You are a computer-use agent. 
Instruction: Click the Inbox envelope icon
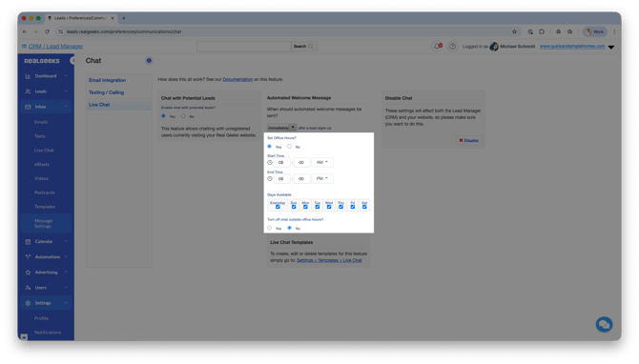(x=28, y=107)
